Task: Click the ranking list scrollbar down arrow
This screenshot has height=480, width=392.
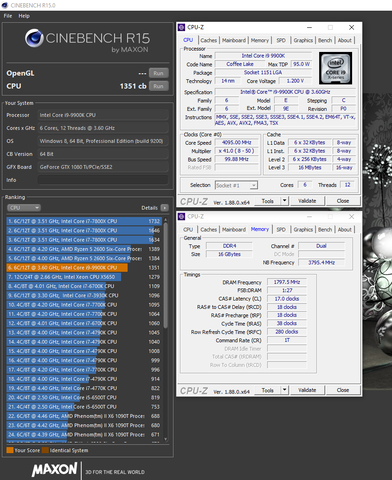Action: click(x=166, y=439)
